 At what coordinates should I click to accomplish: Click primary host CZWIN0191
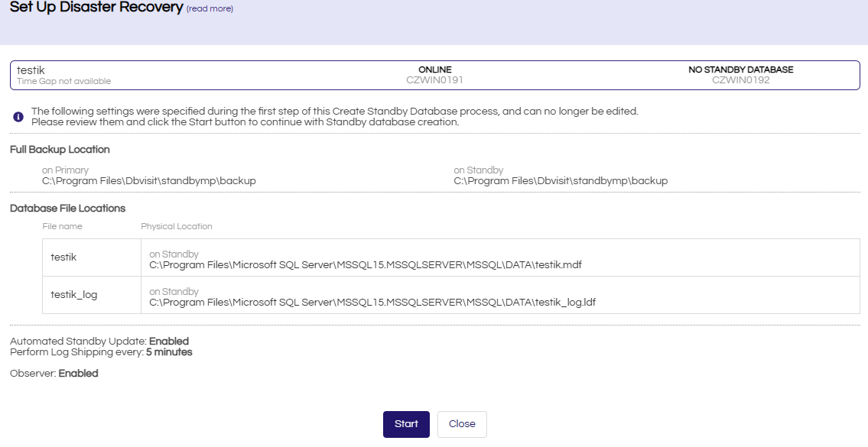(434, 80)
